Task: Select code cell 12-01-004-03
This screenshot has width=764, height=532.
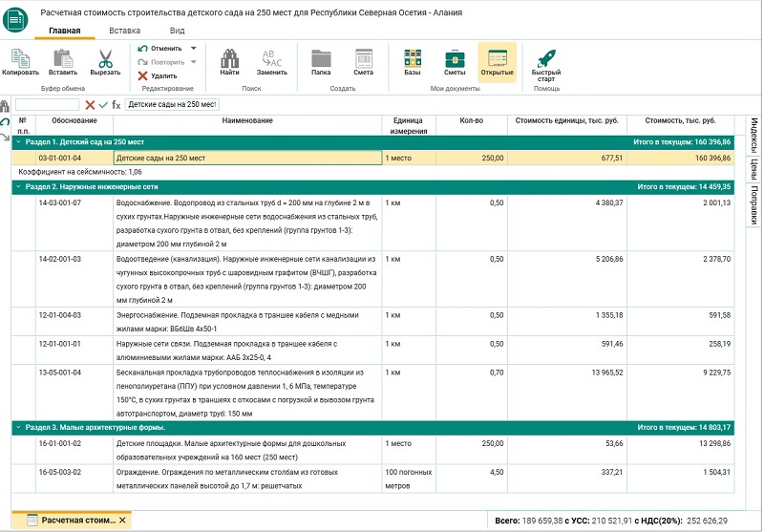Action: [x=74, y=322]
